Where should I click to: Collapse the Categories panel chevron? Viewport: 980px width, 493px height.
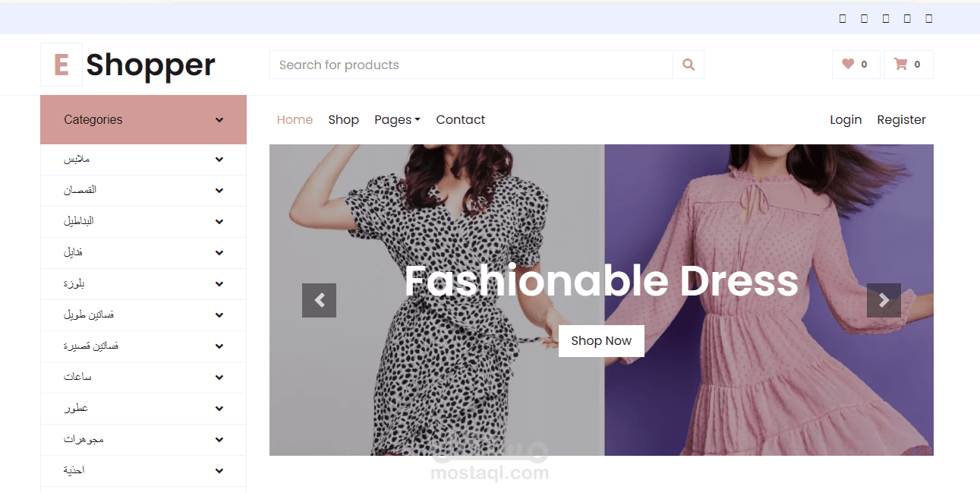(x=219, y=119)
